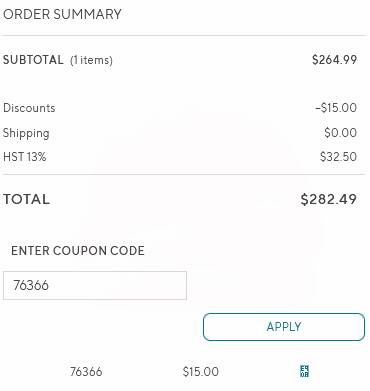
Task: Click the HST 13% tax label
Action: (25, 157)
